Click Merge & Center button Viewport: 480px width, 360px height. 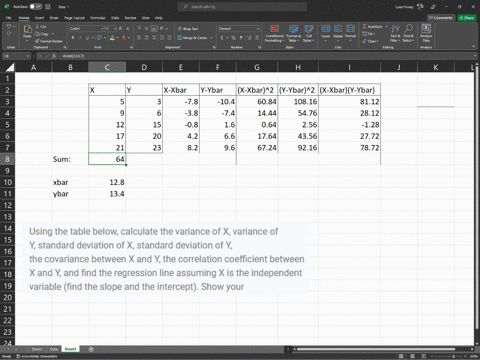point(193,38)
